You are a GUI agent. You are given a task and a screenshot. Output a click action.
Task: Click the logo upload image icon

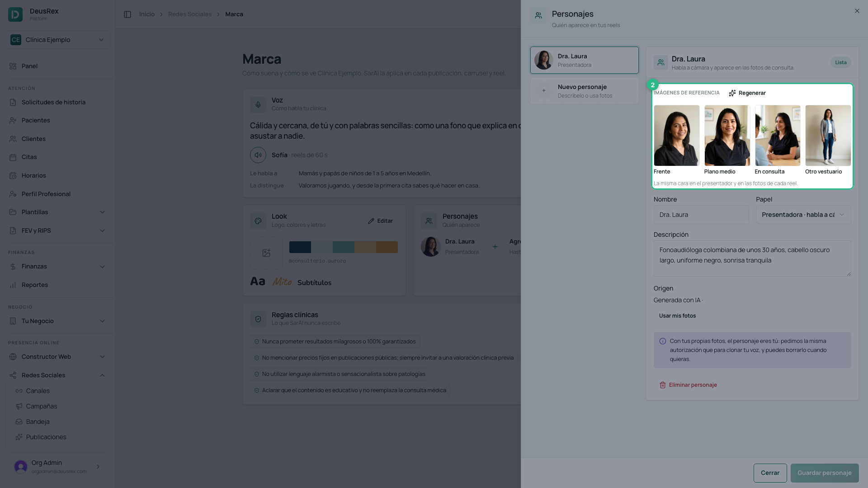[x=266, y=253]
